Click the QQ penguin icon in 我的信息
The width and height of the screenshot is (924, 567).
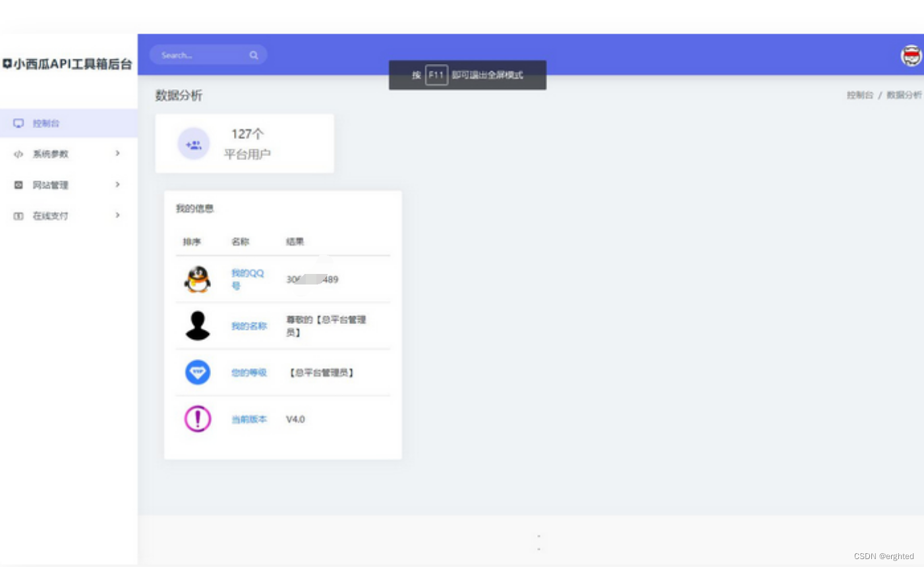click(197, 279)
